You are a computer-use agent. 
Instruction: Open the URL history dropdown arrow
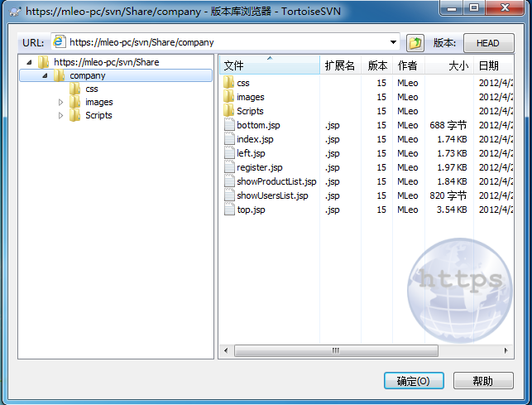coord(393,42)
